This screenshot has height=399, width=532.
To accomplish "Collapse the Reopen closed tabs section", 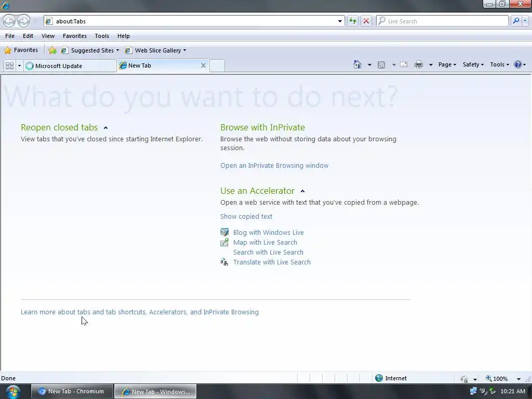I will [105, 128].
